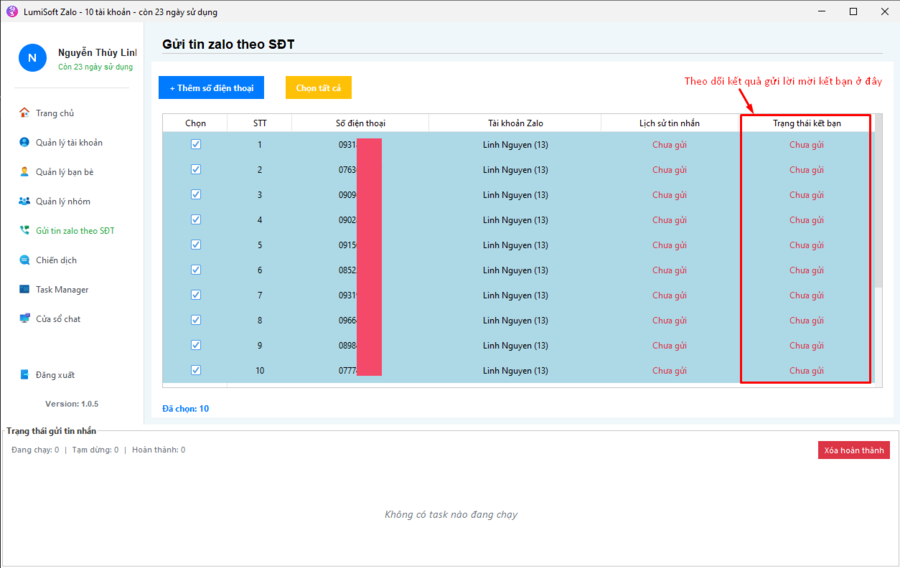Deselect the checkbox in row 10
900x568 pixels.
point(196,370)
